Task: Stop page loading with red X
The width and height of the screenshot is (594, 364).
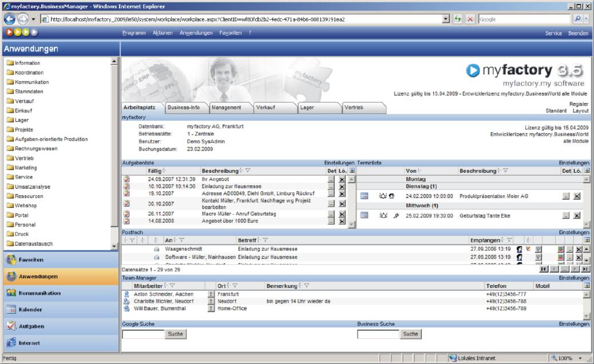Action: pyautogui.click(x=470, y=19)
